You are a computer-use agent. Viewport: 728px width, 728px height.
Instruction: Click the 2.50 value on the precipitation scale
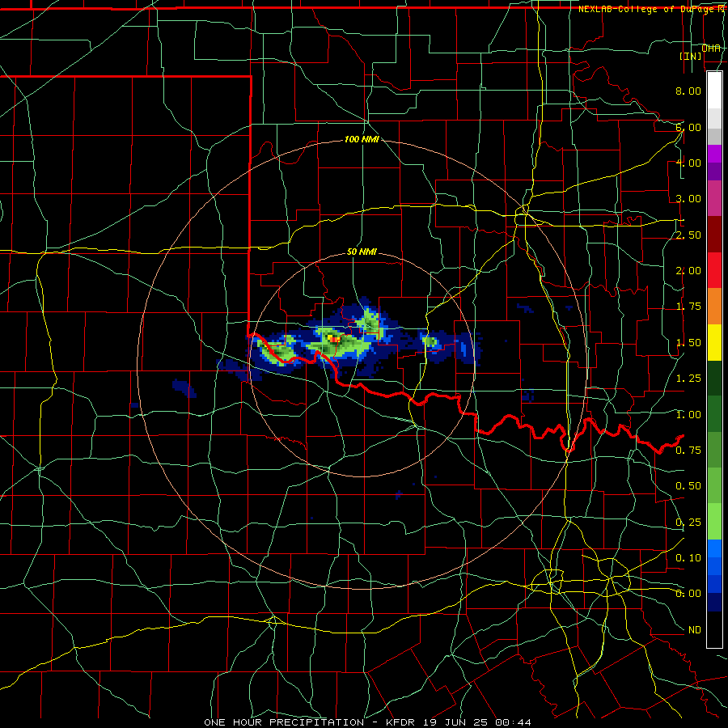(x=688, y=235)
